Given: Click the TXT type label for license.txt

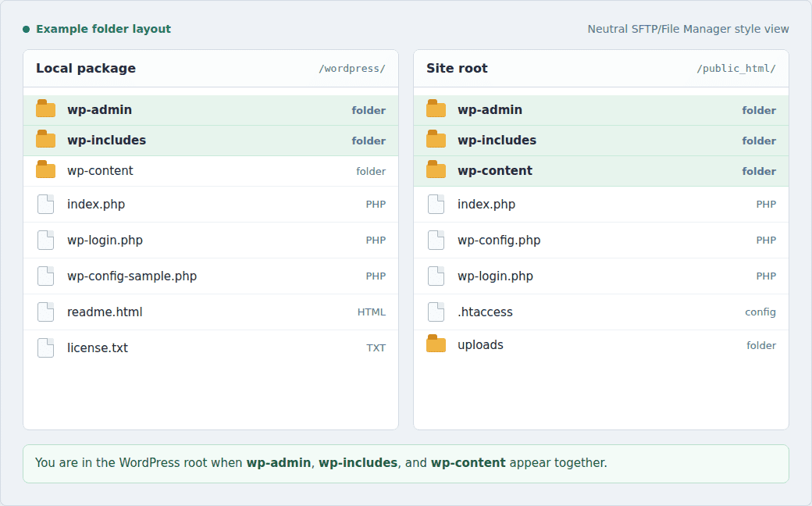Looking at the screenshot, I should point(376,348).
